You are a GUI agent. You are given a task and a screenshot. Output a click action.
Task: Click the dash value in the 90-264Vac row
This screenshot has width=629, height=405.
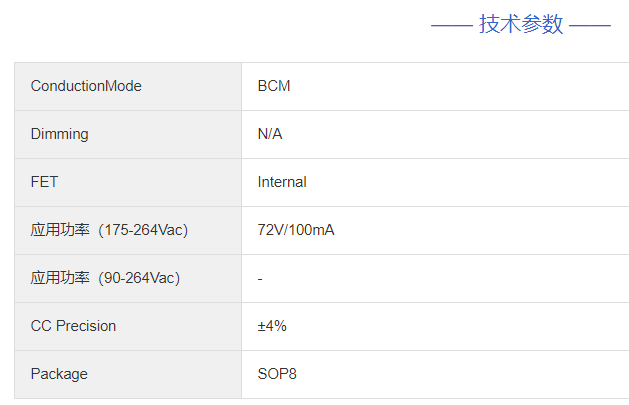coord(260,278)
